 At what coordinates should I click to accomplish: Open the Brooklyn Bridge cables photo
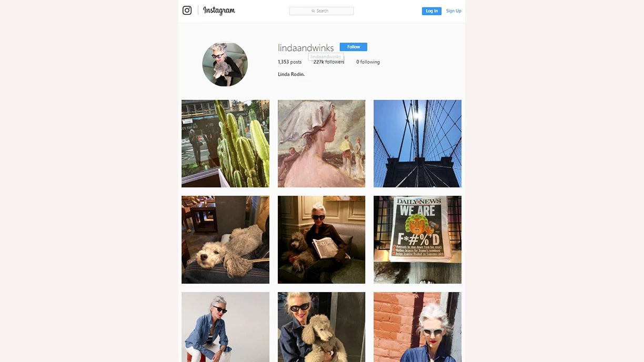tap(417, 144)
